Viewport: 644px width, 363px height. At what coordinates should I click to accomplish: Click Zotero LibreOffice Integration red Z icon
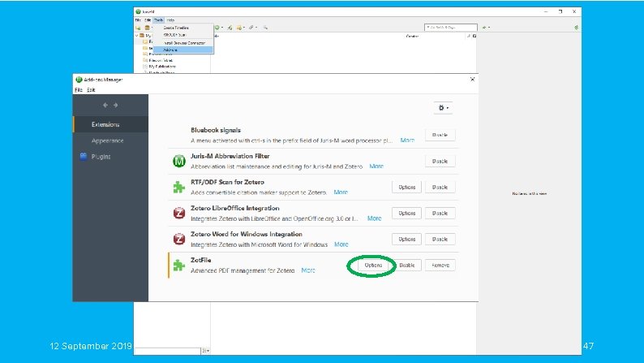coord(179,213)
